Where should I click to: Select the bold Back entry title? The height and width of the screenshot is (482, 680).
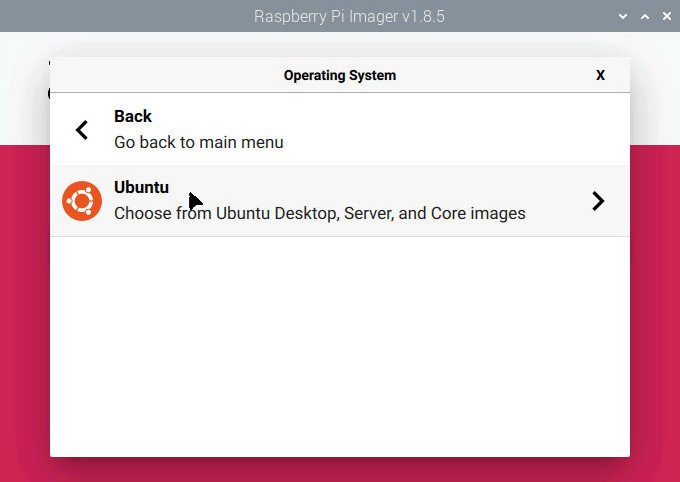tap(133, 116)
